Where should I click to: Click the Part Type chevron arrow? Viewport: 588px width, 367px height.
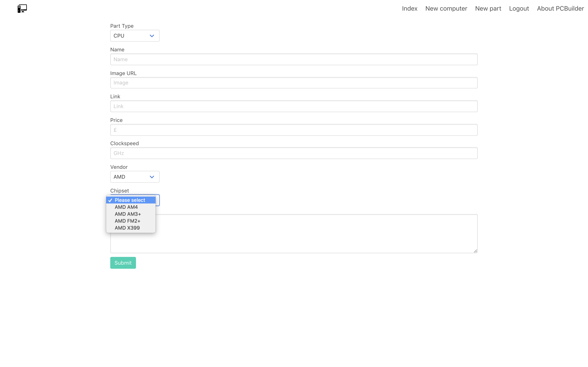tap(152, 36)
